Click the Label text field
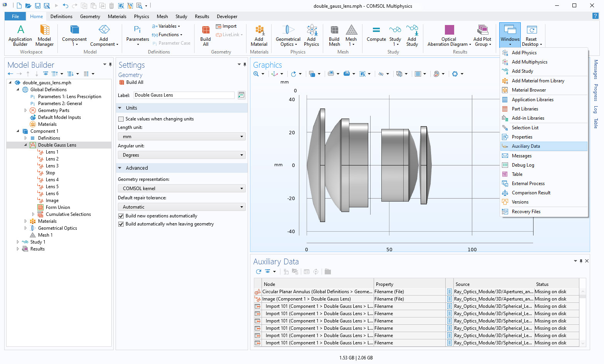This screenshot has height=364, width=604. (184, 95)
